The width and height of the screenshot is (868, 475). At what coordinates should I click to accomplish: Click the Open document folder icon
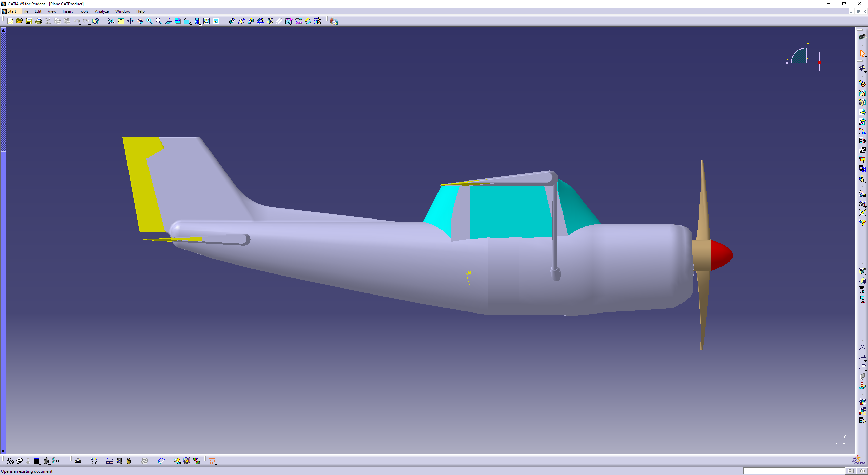point(19,21)
